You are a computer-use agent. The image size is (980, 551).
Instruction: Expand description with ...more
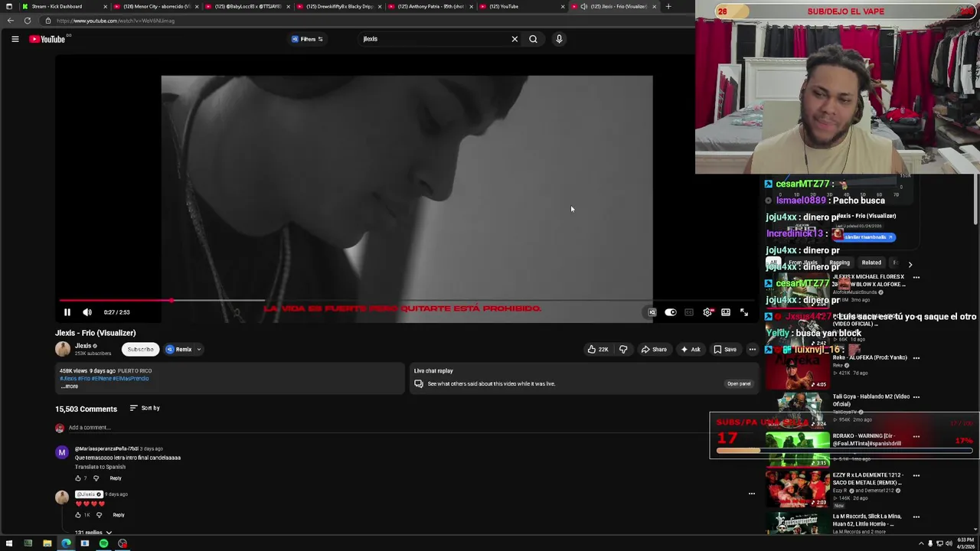[70, 386]
